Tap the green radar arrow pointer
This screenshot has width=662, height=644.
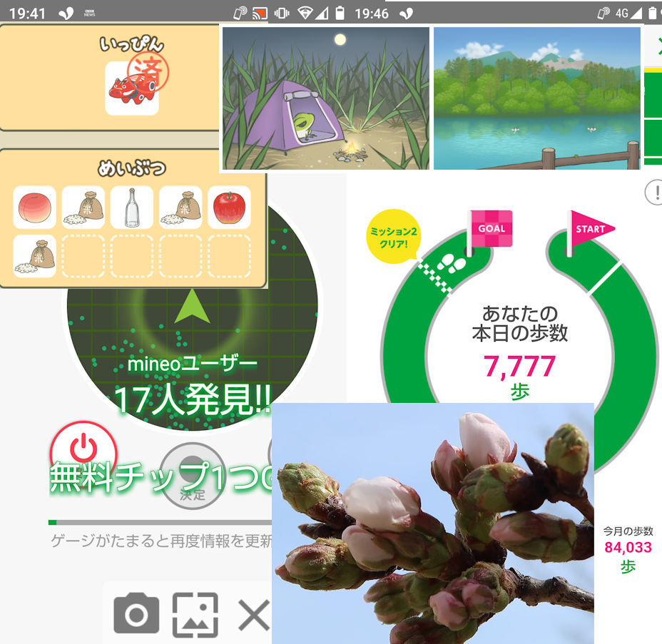pos(192,307)
